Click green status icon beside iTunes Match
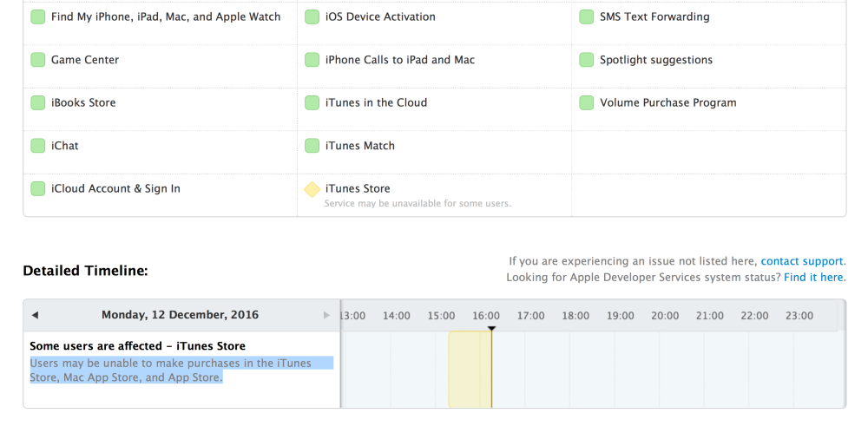 [x=312, y=146]
